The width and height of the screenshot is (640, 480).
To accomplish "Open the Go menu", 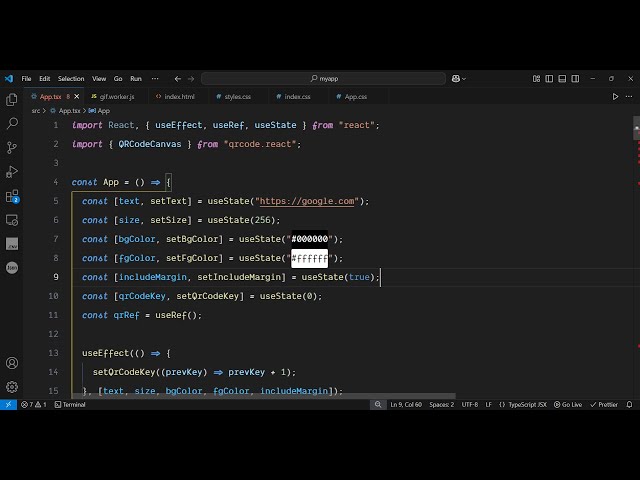I will (118, 78).
